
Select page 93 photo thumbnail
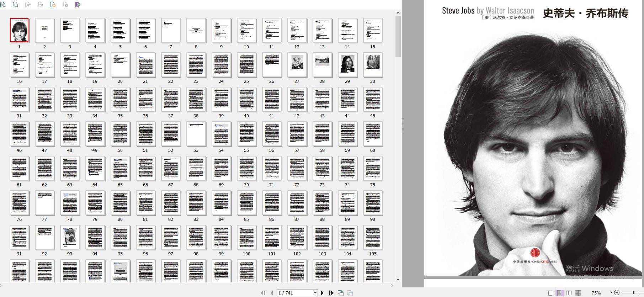click(70, 237)
